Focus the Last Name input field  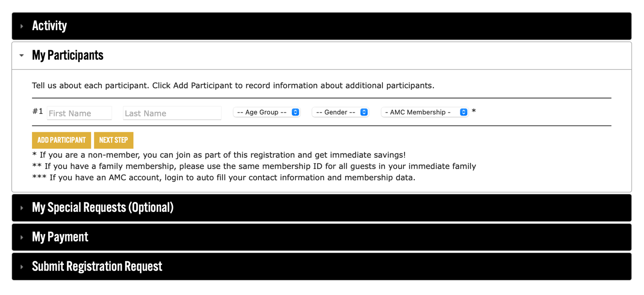pyautogui.click(x=172, y=113)
